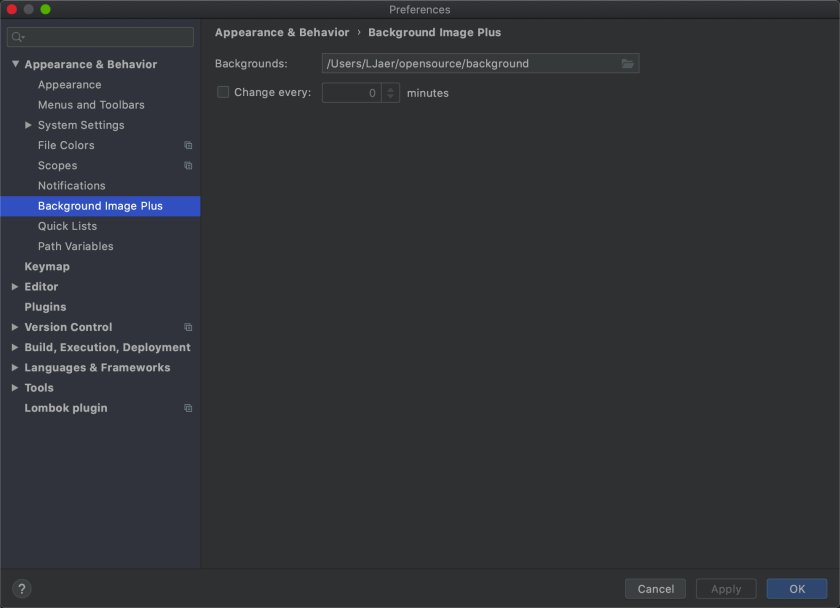Click the Apply button
This screenshot has height=610, width=840.
point(726,590)
